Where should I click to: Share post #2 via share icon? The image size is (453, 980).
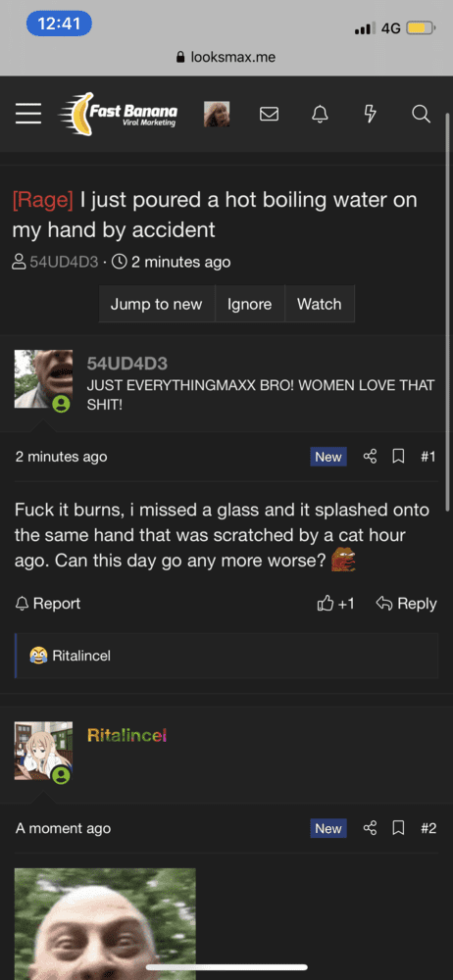(370, 828)
